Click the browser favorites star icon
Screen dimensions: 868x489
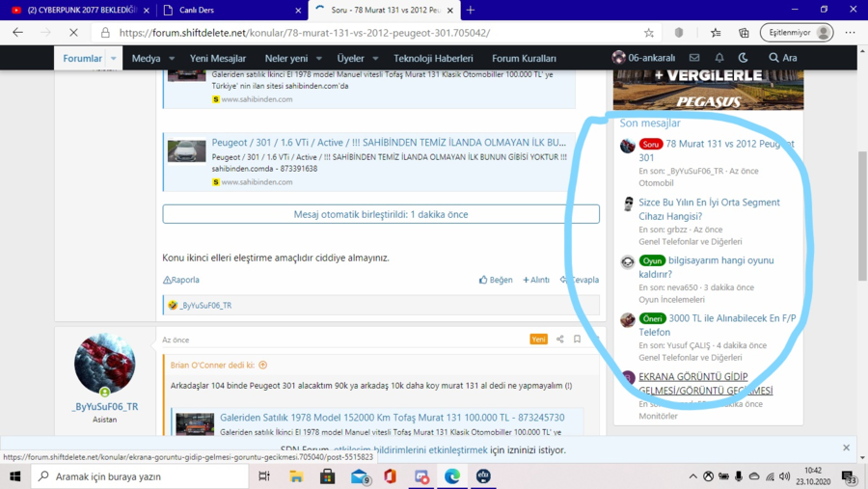(x=649, y=32)
